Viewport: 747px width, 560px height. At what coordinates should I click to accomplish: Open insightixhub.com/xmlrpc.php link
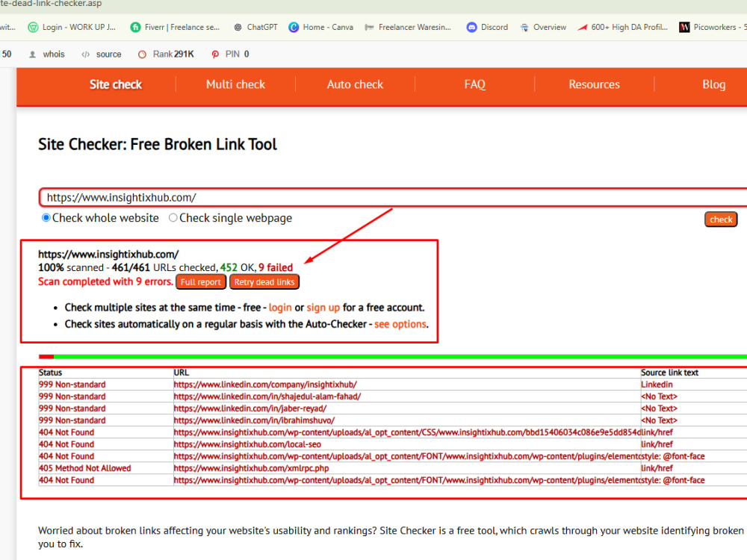251,468
